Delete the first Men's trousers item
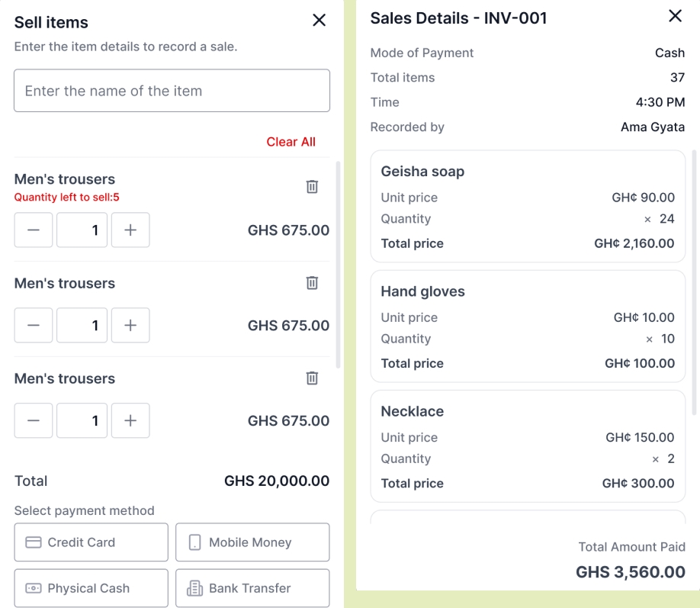 click(x=312, y=187)
